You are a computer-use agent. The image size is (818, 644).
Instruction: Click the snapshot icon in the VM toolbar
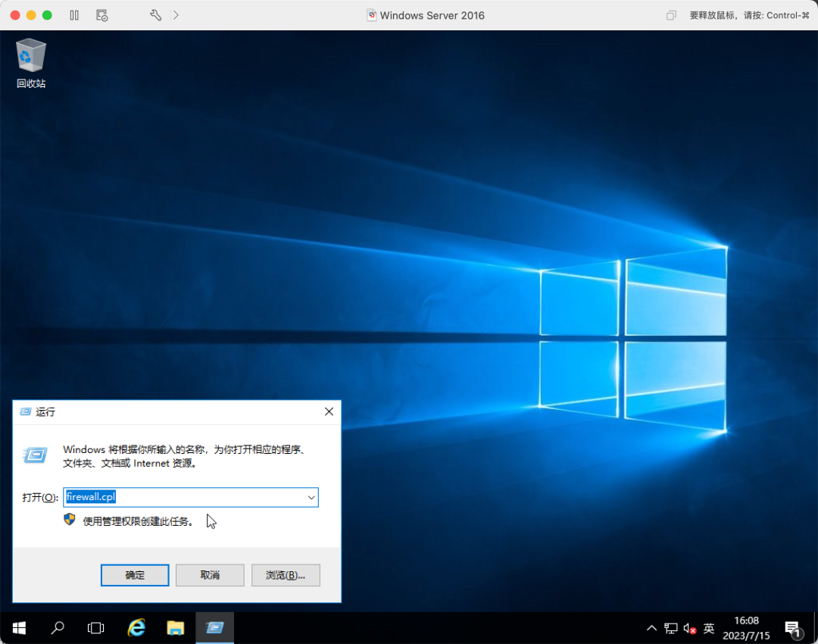(102, 14)
